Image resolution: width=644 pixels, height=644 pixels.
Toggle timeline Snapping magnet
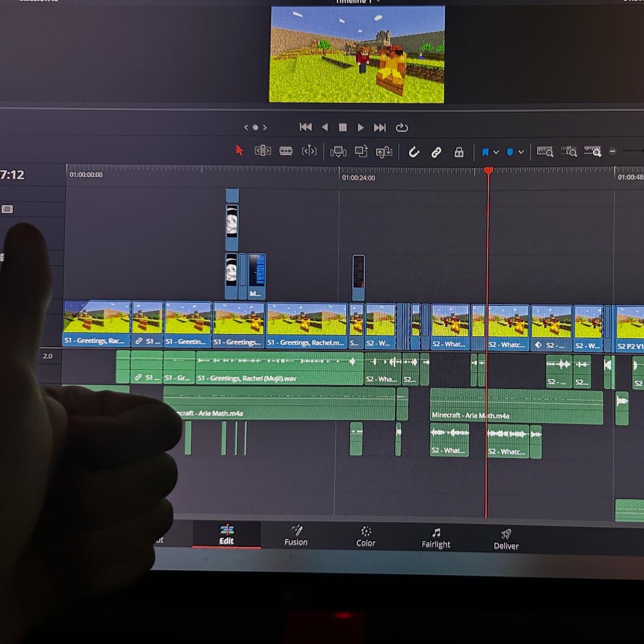(x=413, y=152)
